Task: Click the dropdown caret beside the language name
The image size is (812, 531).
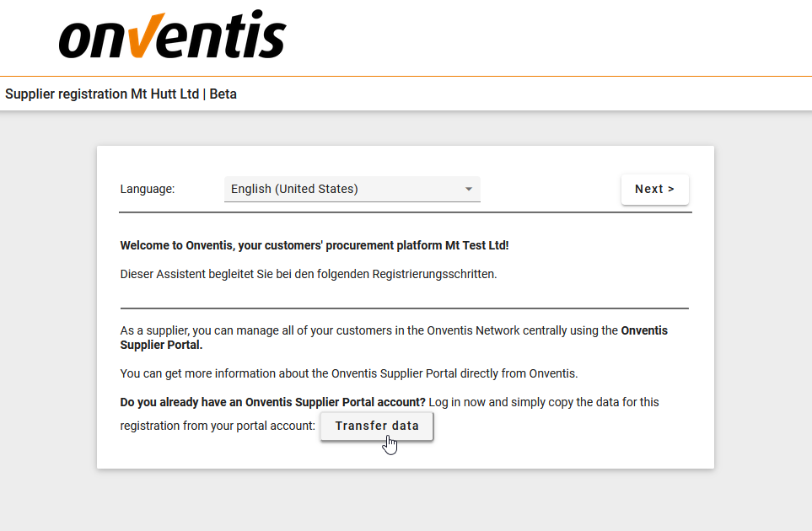Action: pos(468,189)
